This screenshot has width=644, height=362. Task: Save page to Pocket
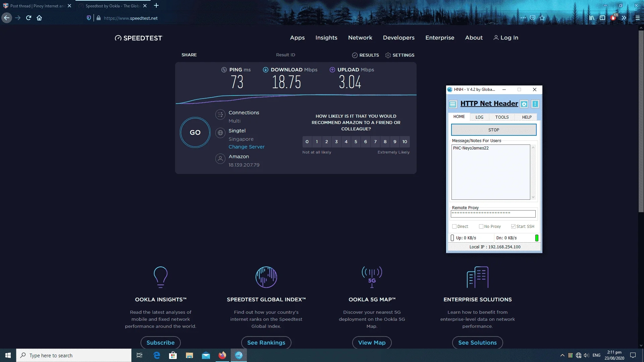point(533,18)
